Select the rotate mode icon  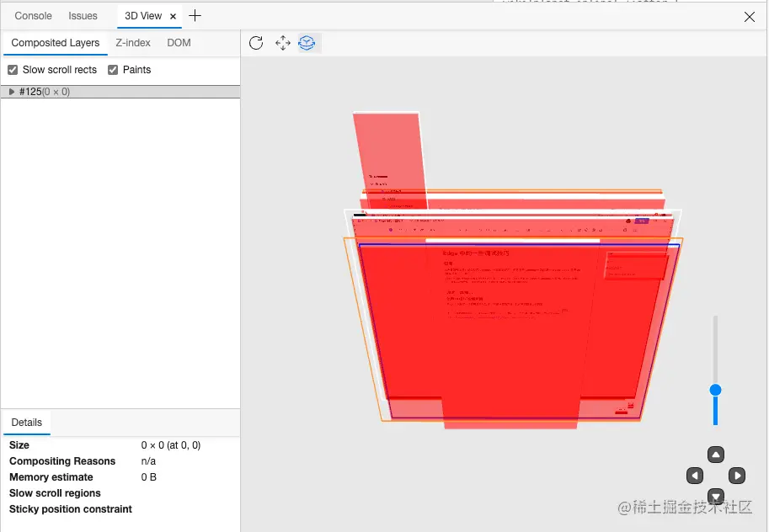(x=307, y=43)
